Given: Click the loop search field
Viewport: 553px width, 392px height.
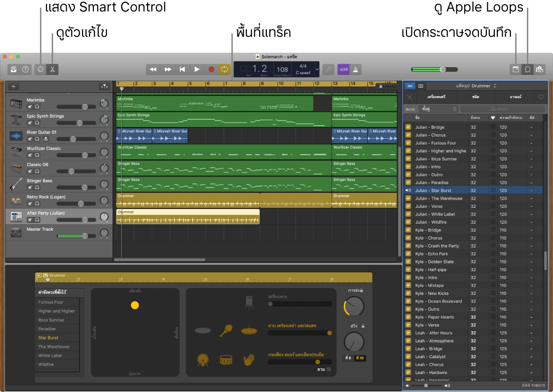Looking at the screenshot, I should (x=503, y=109).
